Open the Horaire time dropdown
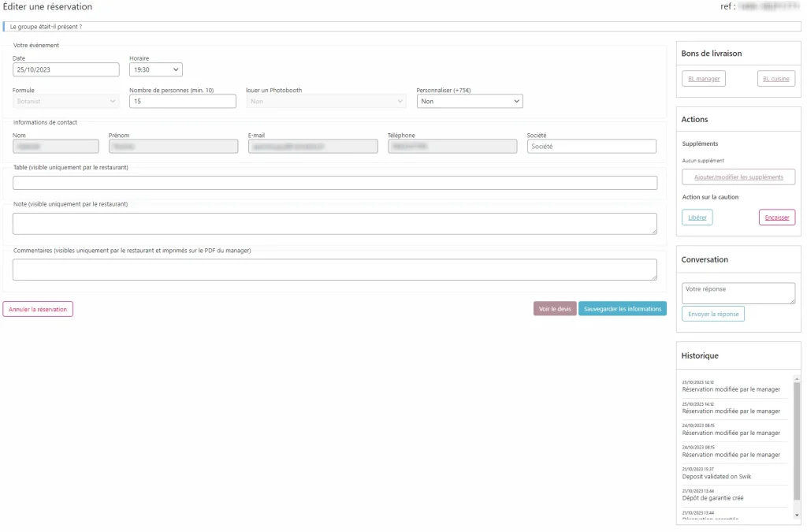Image resolution: width=807 pixels, height=532 pixels. click(155, 69)
